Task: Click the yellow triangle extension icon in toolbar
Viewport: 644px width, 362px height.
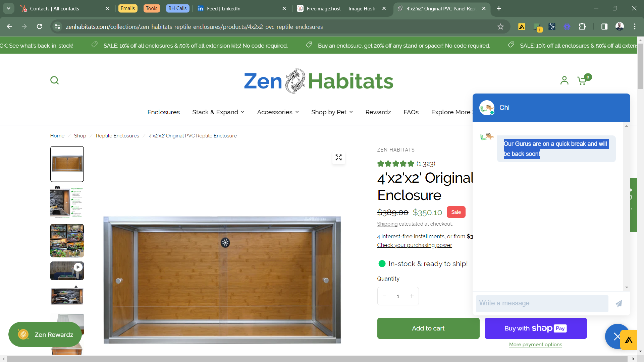Action: point(522,27)
